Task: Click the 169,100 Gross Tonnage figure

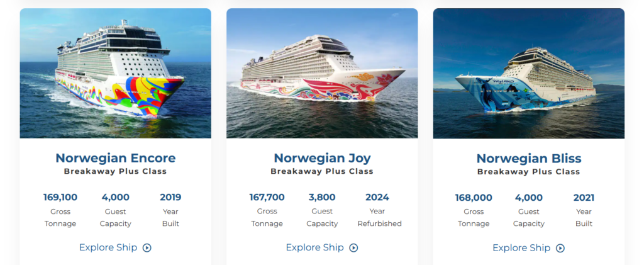Action: 60,198
